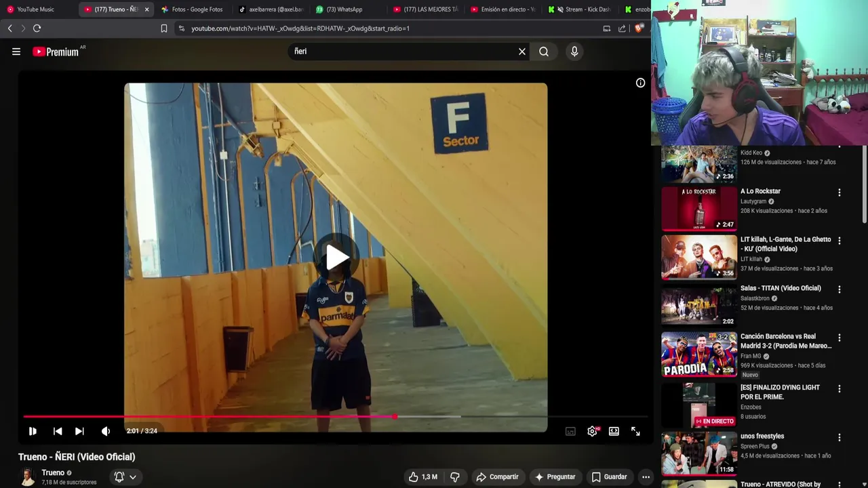Open the unos freestyles video title
This screenshot has width=868, height=488.
(x=762, y=436)
